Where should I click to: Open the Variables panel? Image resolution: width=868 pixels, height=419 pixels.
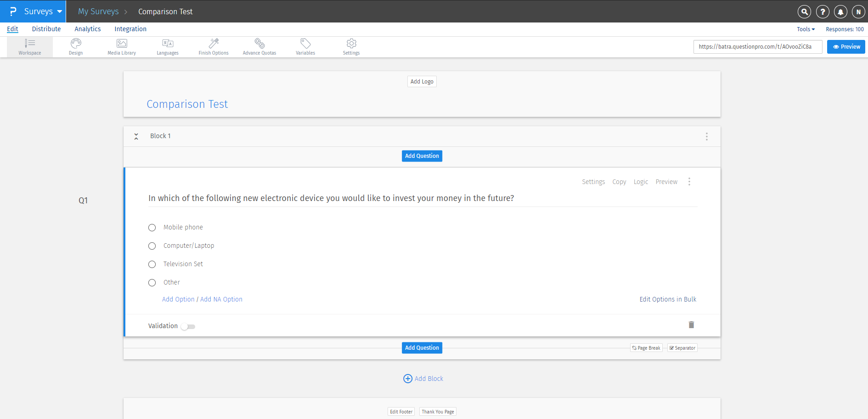305,46
